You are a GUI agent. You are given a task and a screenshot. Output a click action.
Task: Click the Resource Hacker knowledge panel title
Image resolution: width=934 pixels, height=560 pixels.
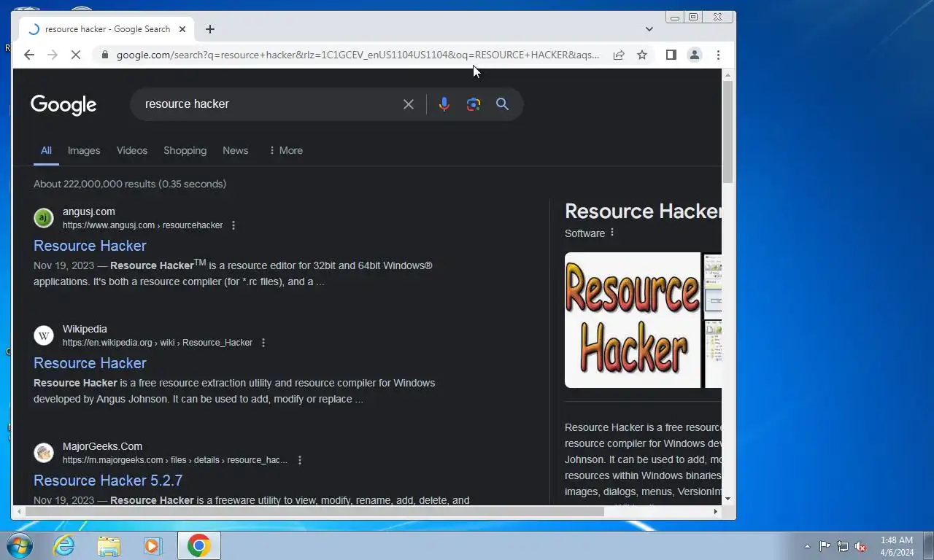tap(643, 211)
